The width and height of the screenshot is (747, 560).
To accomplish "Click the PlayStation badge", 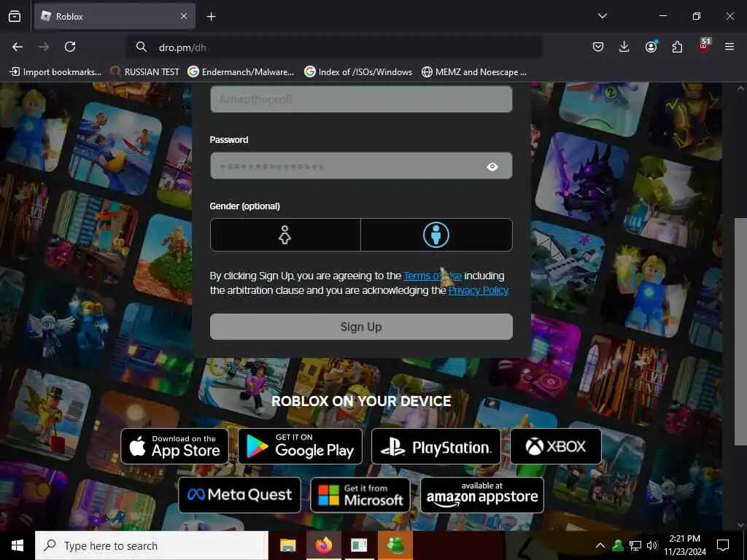I will coord(436,446).
